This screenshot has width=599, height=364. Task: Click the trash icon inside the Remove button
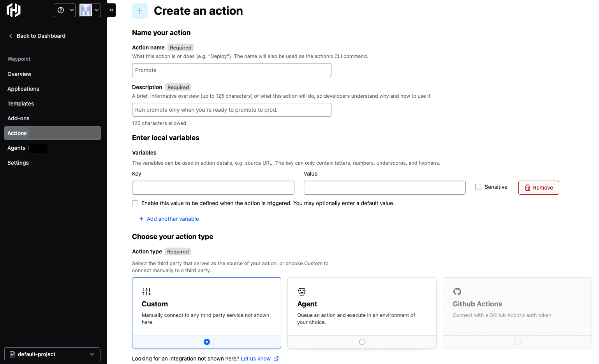(528, 188)
